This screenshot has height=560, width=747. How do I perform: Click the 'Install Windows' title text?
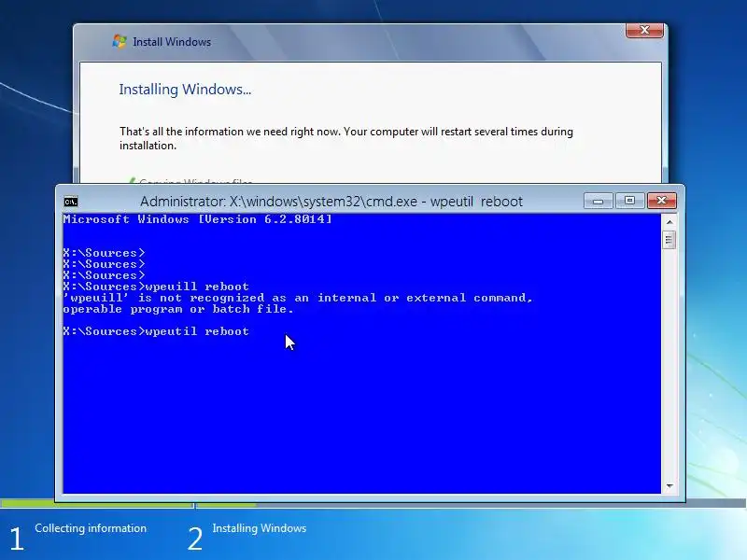coord(172,42)
